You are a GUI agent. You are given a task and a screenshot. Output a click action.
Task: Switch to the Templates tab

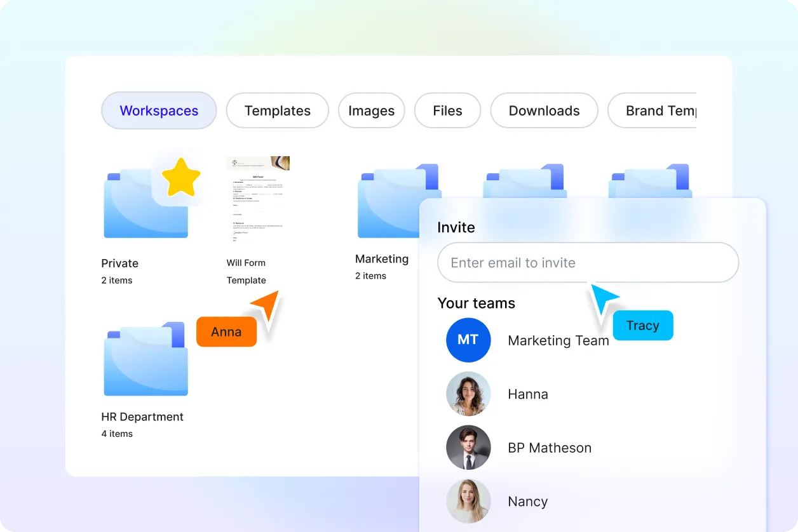[x=277, y=110]
